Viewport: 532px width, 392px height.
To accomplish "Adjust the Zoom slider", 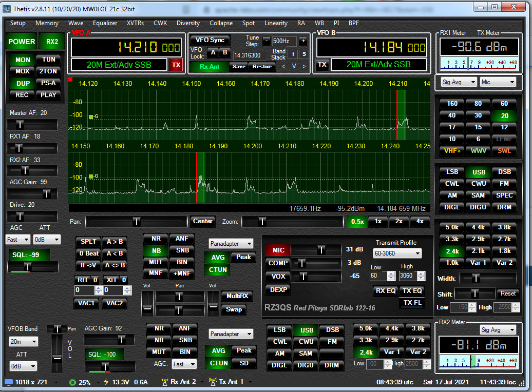I will click(x=293, y=222).
